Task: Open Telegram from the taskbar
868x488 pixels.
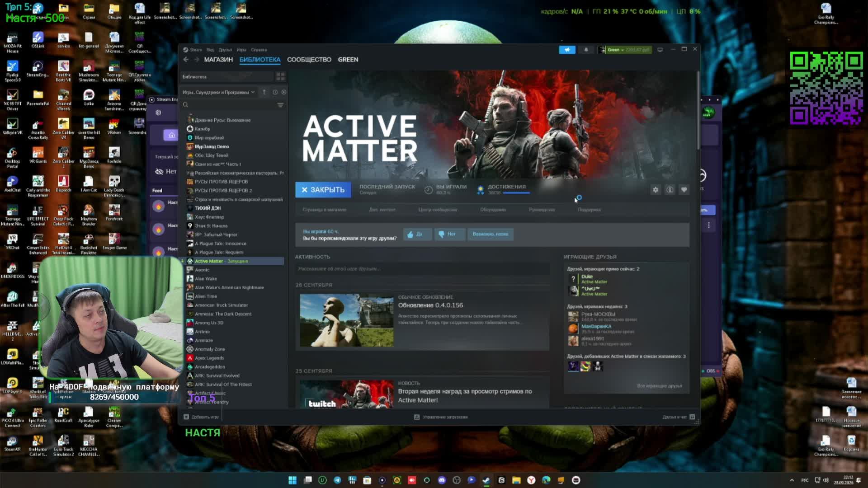Action: pos(337,480)
